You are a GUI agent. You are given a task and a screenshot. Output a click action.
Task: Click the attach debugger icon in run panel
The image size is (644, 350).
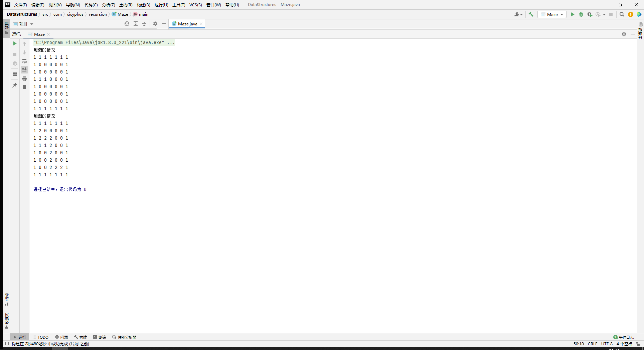coord(15,63)
